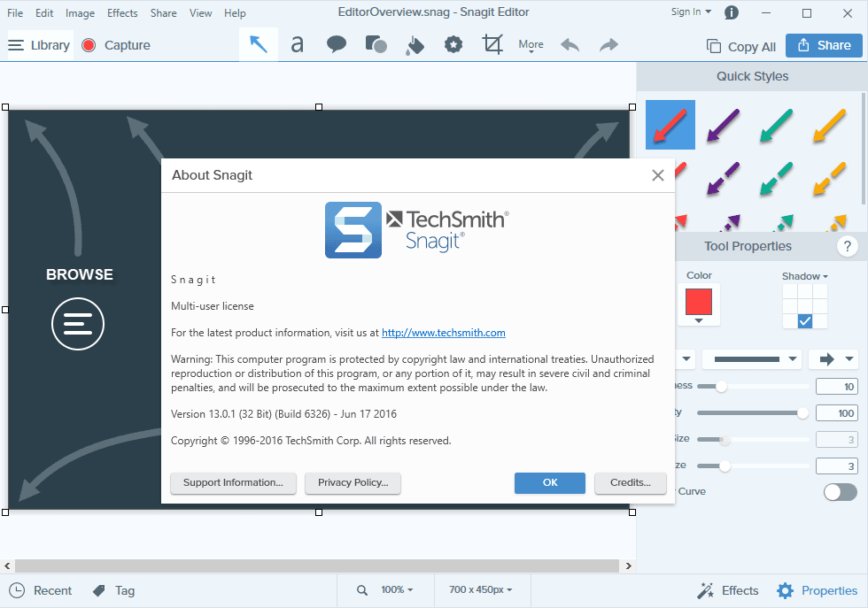Image resolution: width=868 pixels, height=608 pixels.
Task: Activate the Crop tool
Action: (x=492, y=45)
